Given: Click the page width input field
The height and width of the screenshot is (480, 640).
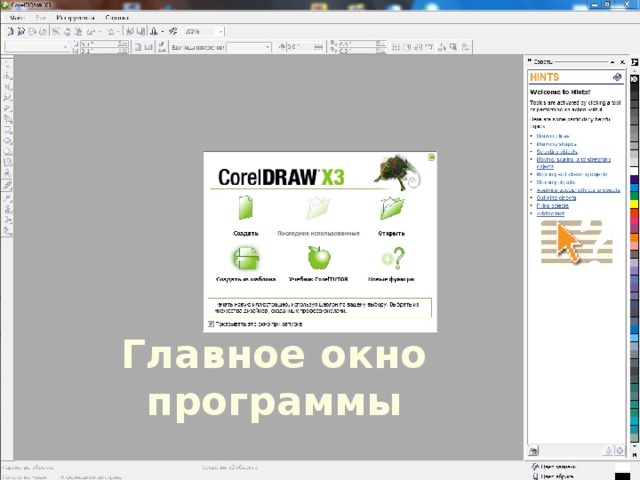Looking at the screenshot, I should click(104, 43).
